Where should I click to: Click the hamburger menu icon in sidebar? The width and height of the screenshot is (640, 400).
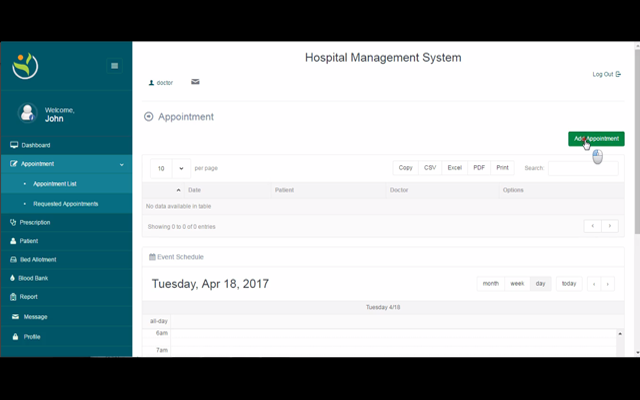point(114,66)
